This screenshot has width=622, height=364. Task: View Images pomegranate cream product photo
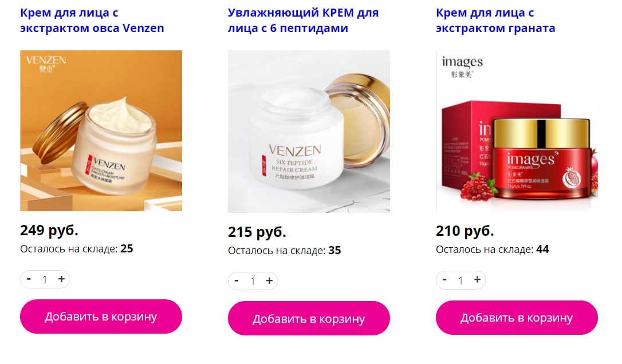tap(517, 131)
